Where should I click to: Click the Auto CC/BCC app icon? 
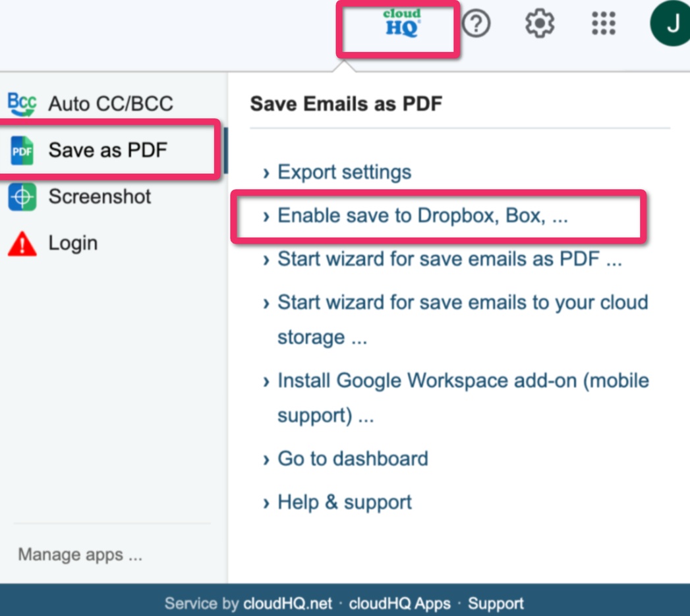tap(22, 104)
